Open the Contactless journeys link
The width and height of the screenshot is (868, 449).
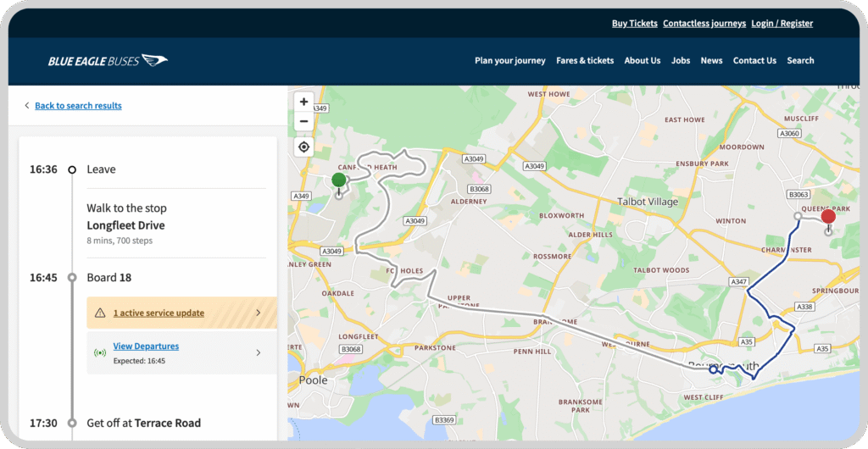pyautogui.click(x=704, y=24)
